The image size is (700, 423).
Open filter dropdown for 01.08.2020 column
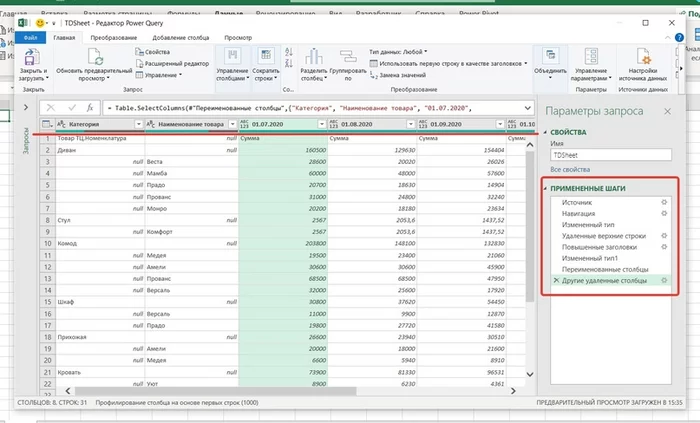(411, 124)
